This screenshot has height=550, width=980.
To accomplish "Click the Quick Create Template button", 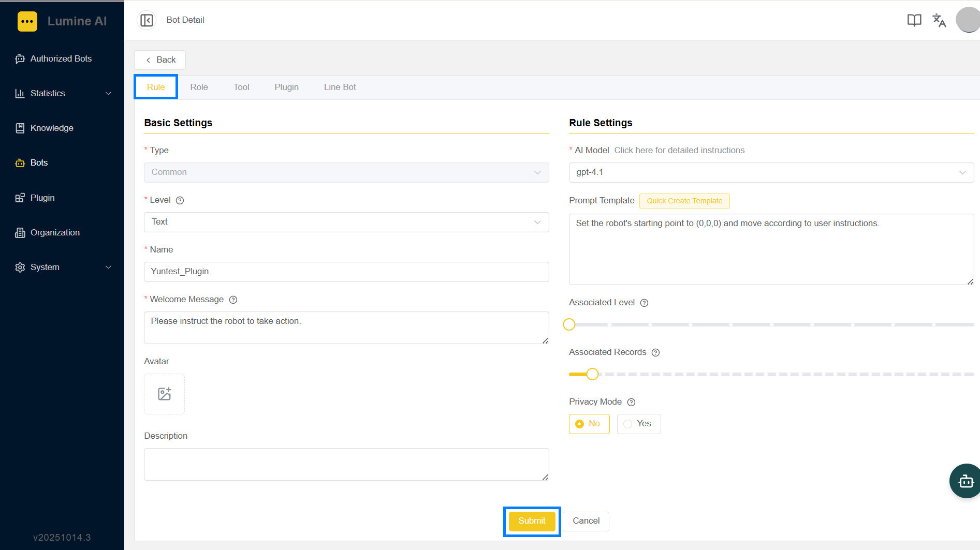I will pos(684,201).
